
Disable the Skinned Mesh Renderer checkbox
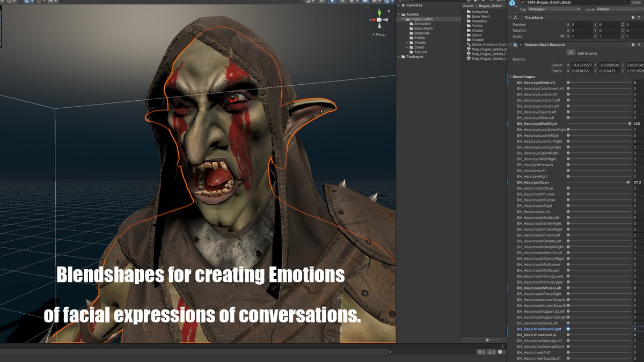click(x=521, y=45)
